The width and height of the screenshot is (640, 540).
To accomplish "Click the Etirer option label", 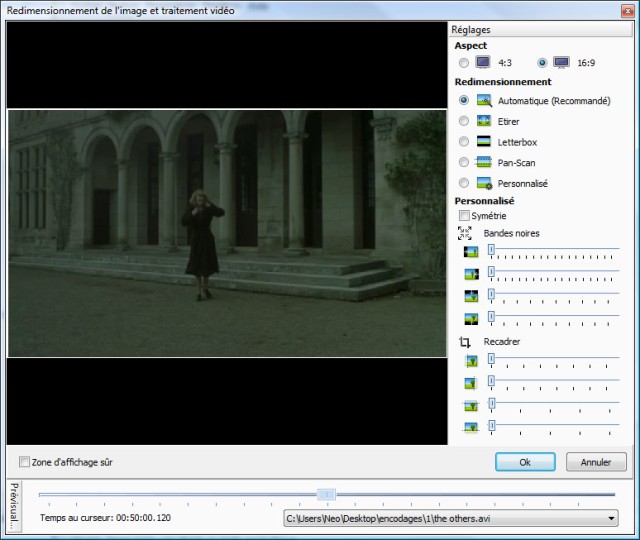I will click(509, 121).
